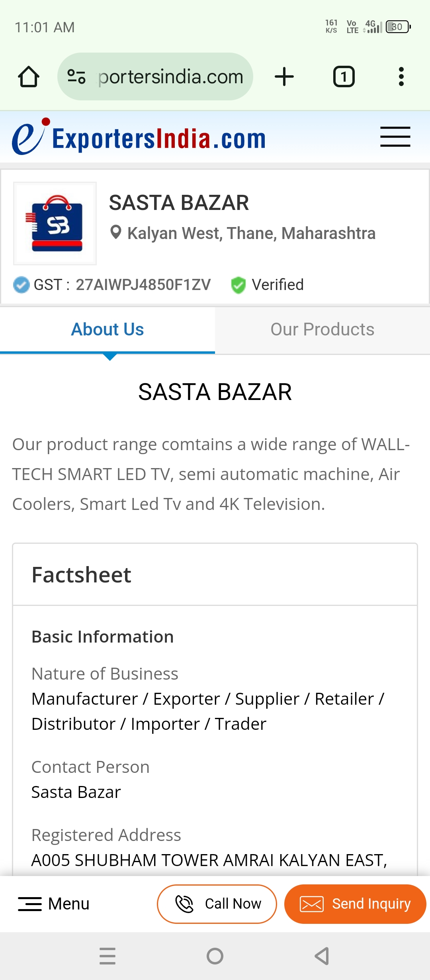This screenshot has width=430, height=980.
Task: Open a new tab with plus icon
Action: point(284,76)
